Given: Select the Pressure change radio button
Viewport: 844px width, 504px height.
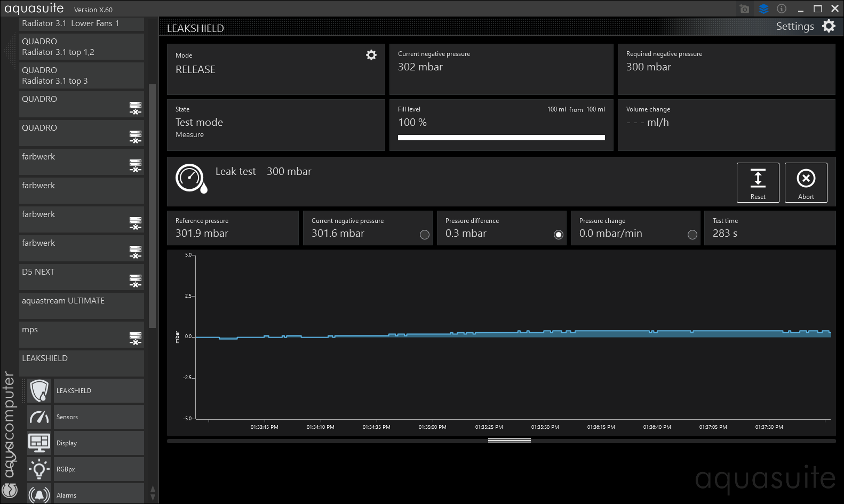Looking at the screenshot, I should click(x=692, y=235).
